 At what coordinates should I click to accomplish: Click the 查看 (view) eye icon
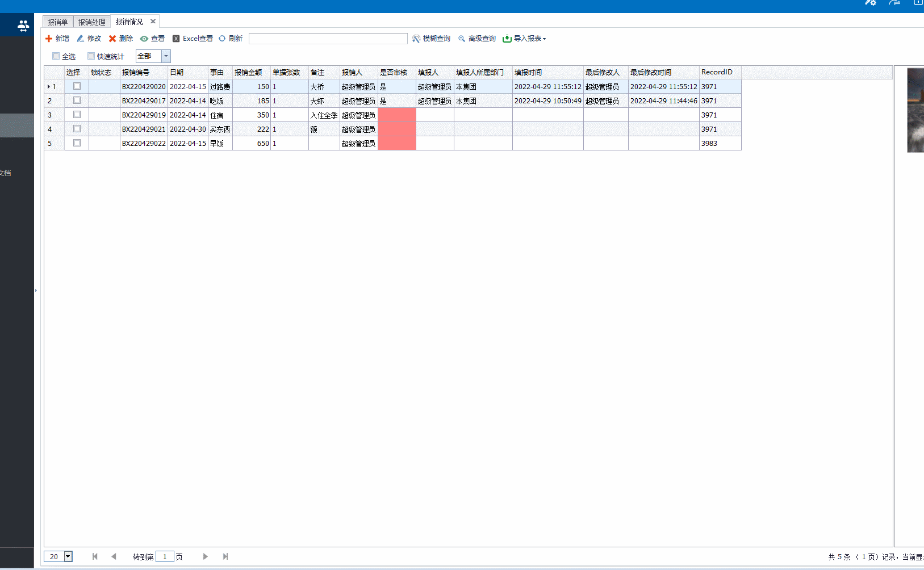[144, 39]
